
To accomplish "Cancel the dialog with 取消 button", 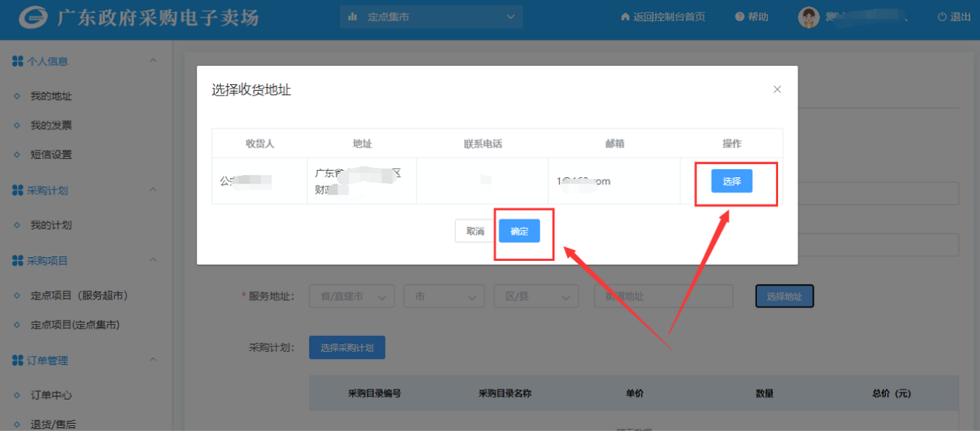I will coord(475,231).
